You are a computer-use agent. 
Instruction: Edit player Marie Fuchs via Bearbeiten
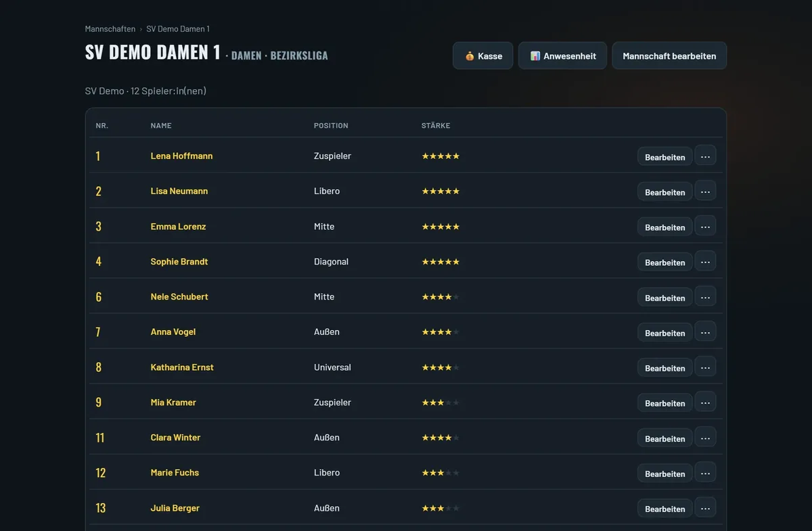point(664,473)
